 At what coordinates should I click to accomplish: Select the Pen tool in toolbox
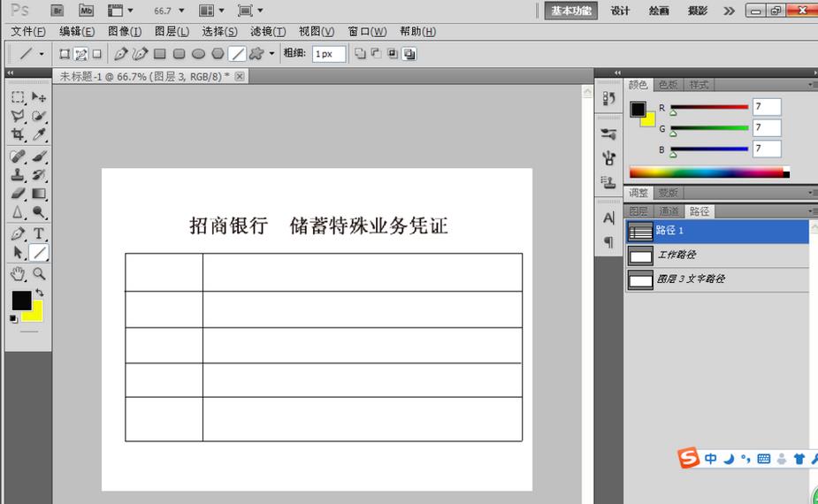18,233
